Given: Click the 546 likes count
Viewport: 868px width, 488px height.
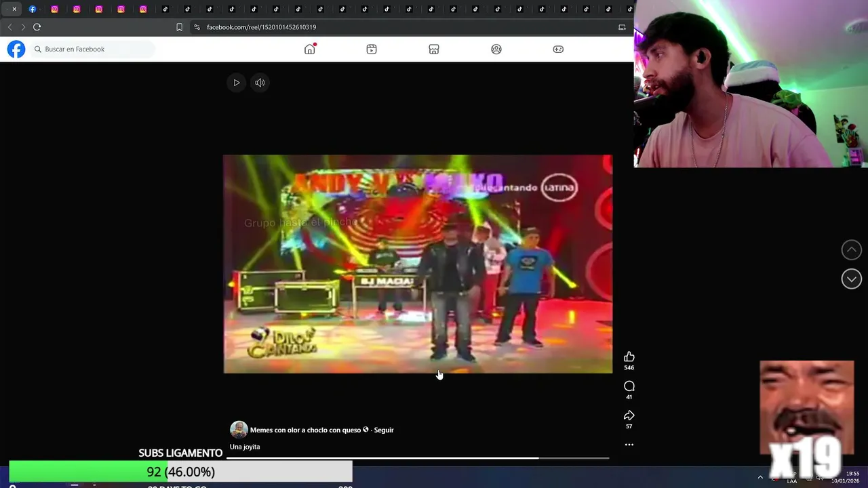Looking at the screenshot, I should point(629,368).
